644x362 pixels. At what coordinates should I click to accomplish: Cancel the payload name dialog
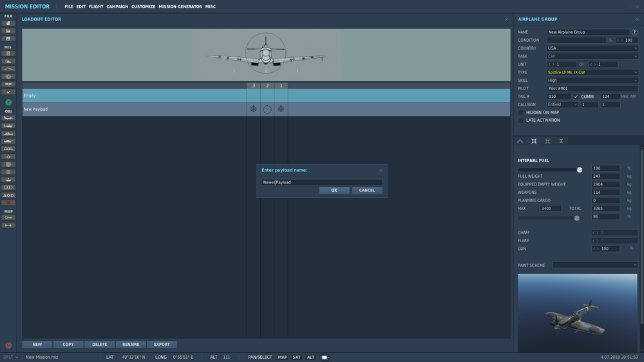[x=367, y=190]
